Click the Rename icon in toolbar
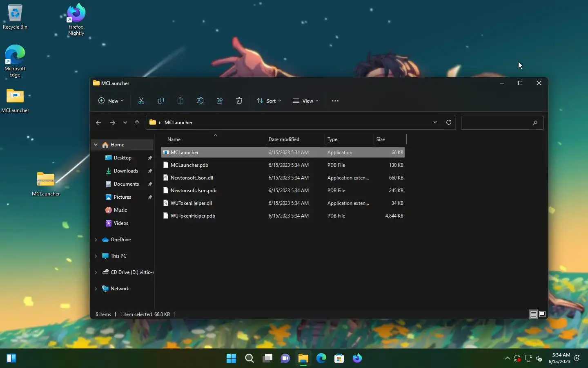 [200, 101]
